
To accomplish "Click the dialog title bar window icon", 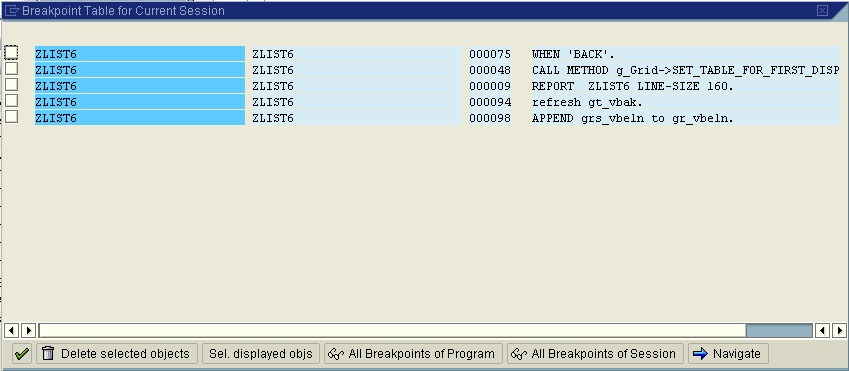I will click(11, 10).
